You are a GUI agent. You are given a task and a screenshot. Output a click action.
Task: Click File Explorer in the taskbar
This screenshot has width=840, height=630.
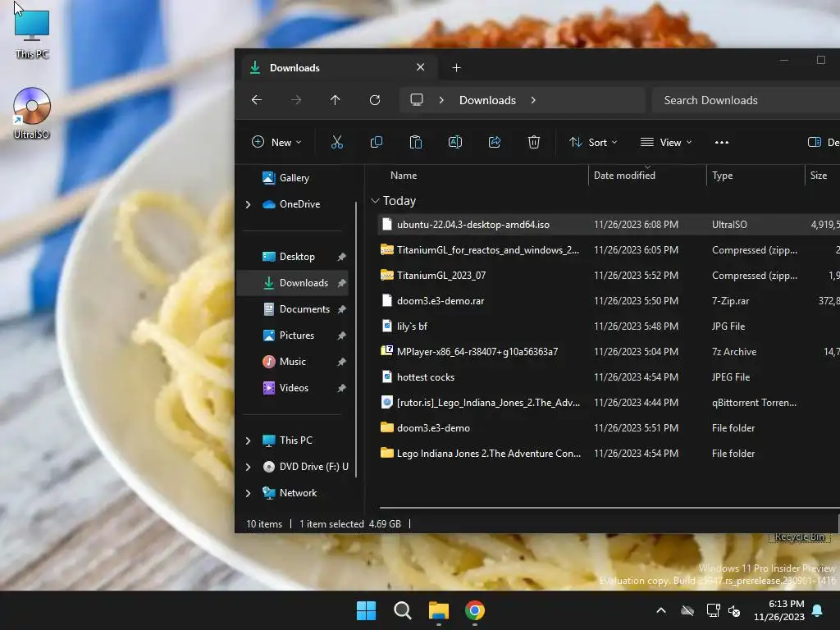(438, 610)
